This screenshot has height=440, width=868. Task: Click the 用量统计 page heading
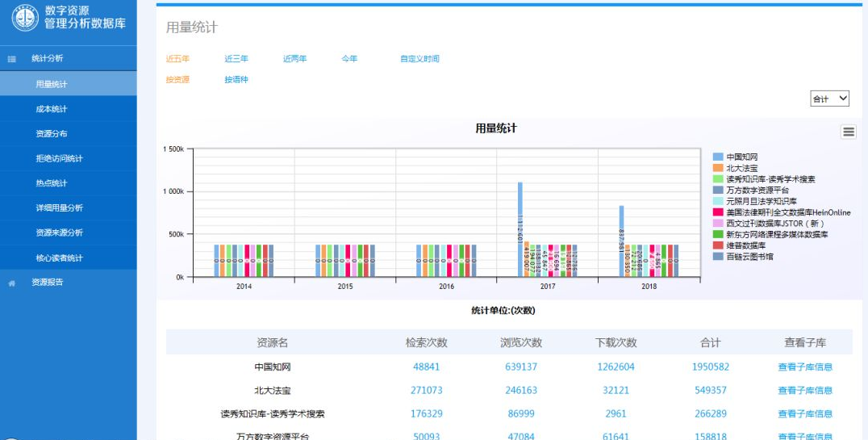[x=191, y=27]
